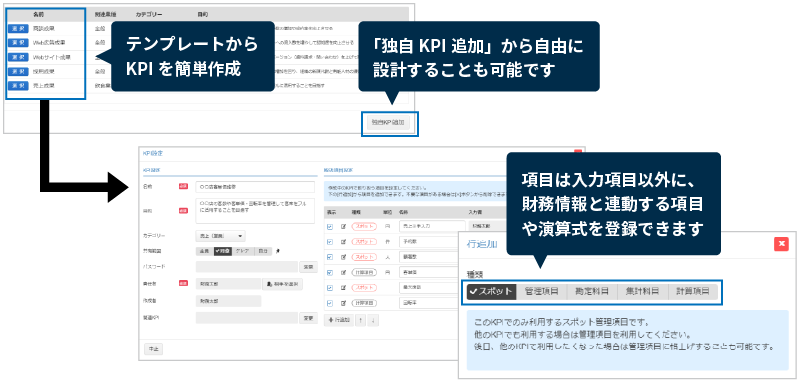Uncheck display checkbox for 売上※手入力 row
Screen dimensions: 800x380
point(330,227)
